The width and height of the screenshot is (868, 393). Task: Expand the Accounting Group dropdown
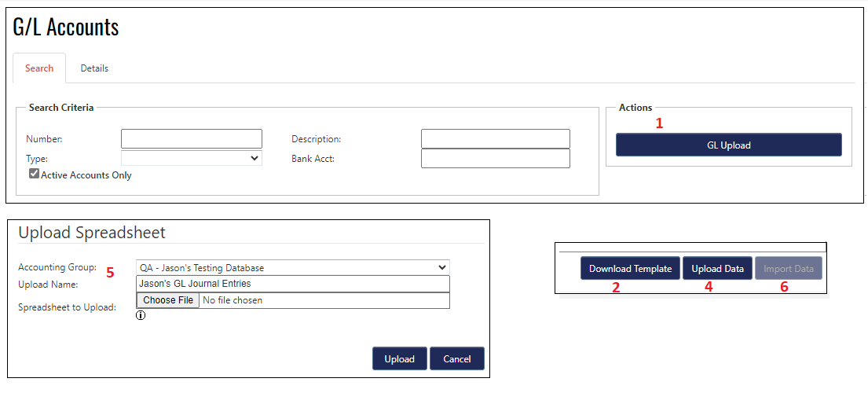tap(292, 268)
